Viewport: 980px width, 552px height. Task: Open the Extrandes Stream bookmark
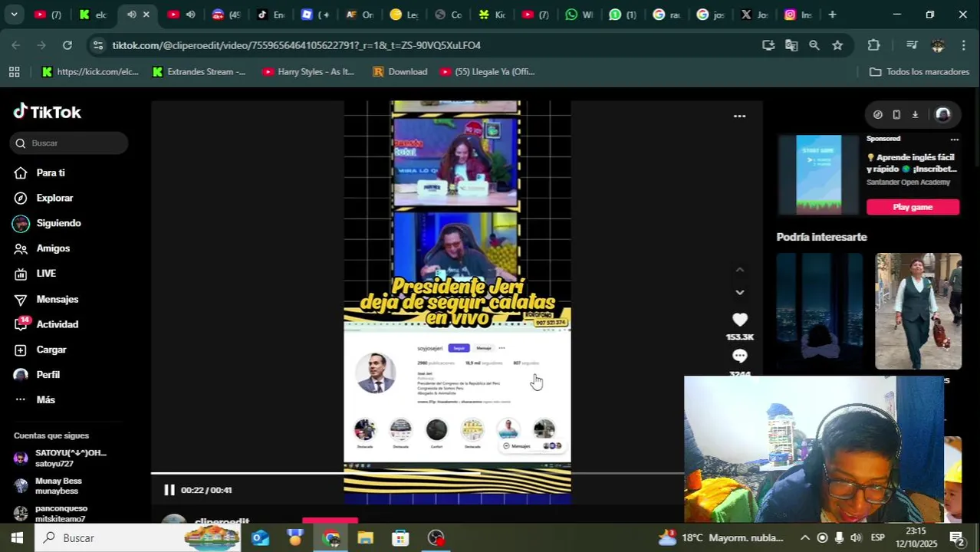click(x=199, y=71)
